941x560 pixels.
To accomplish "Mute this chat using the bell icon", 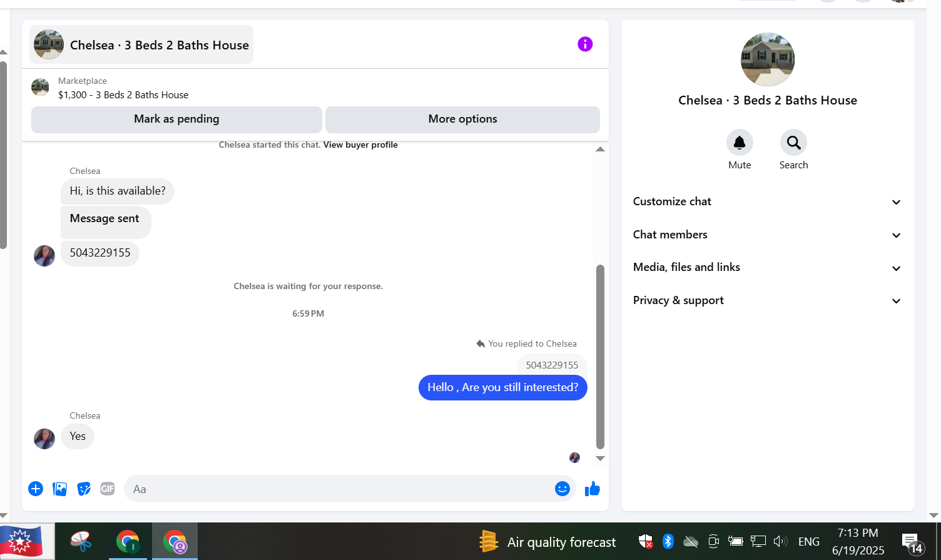I will pos(740,143).
